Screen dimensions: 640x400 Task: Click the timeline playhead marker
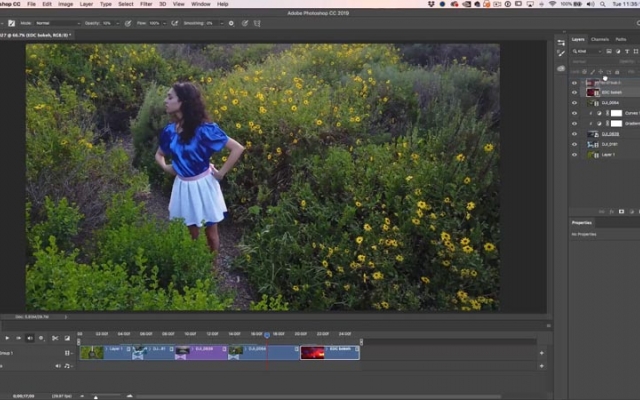pos(267,335)
